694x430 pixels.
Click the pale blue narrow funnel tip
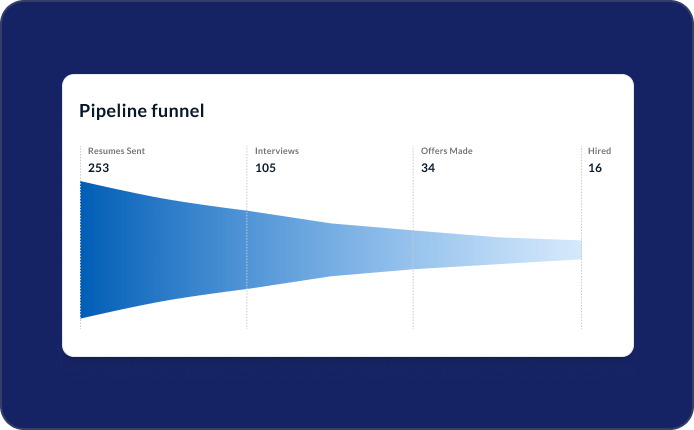click(x=575, y=250)
